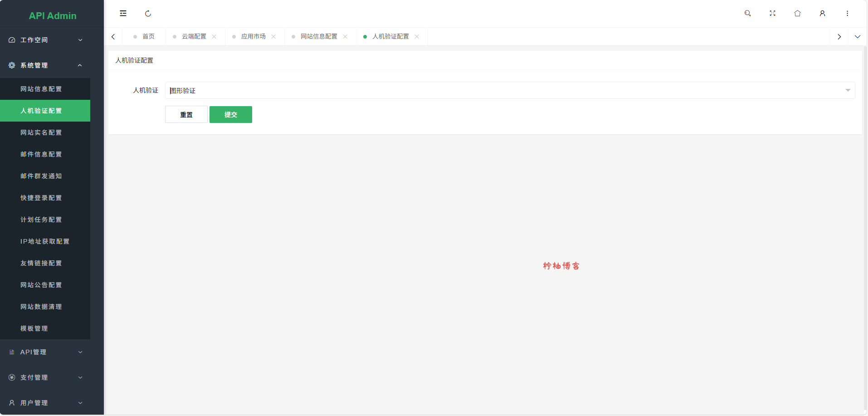
Task: Click the refresh icon in the top bar
Action: [148, 14]
